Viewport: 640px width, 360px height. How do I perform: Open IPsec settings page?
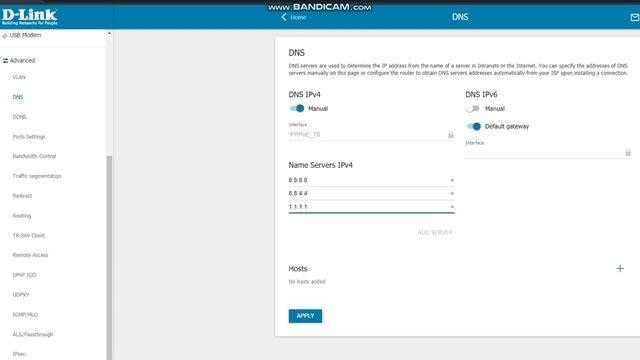tap(19, 354)
